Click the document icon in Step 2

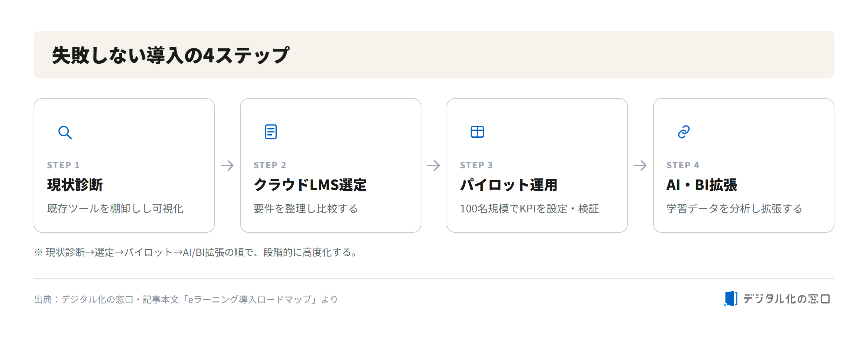coord(271,132)
